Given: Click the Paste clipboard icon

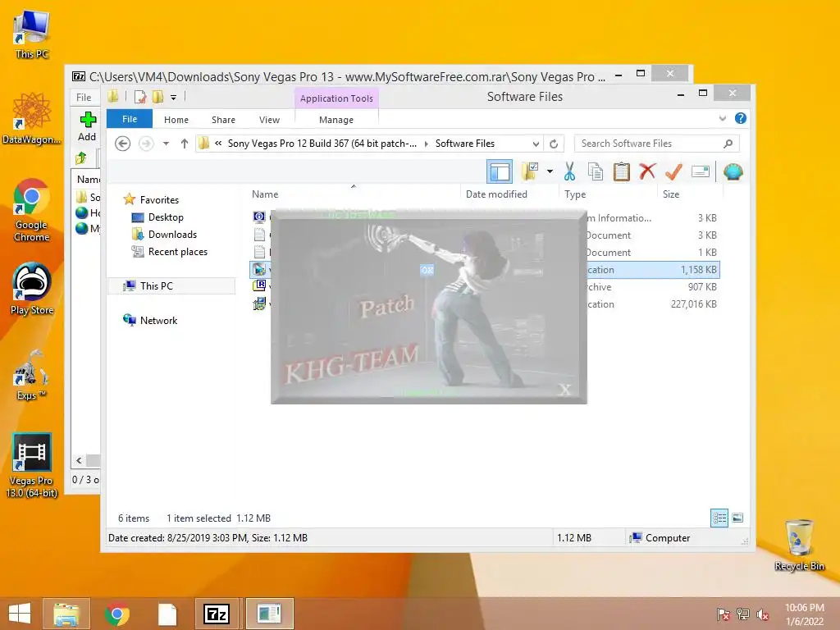Looking at the screenshot, I should (x=622, y=172).
